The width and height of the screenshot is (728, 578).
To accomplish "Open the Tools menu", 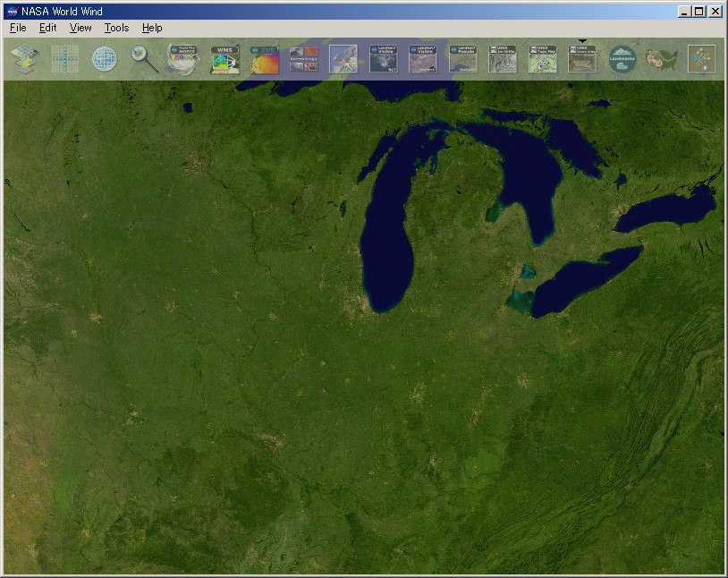I will point(115,28).
